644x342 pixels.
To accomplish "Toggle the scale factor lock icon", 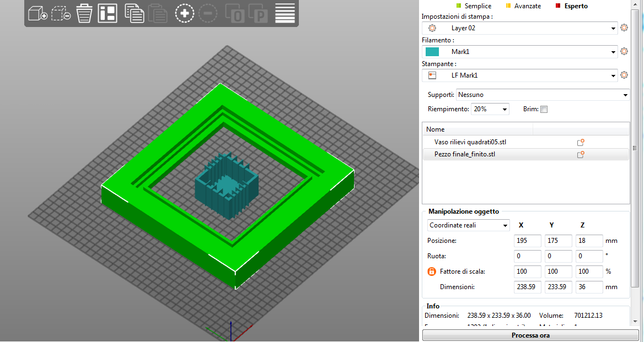I will click(432, 272).
